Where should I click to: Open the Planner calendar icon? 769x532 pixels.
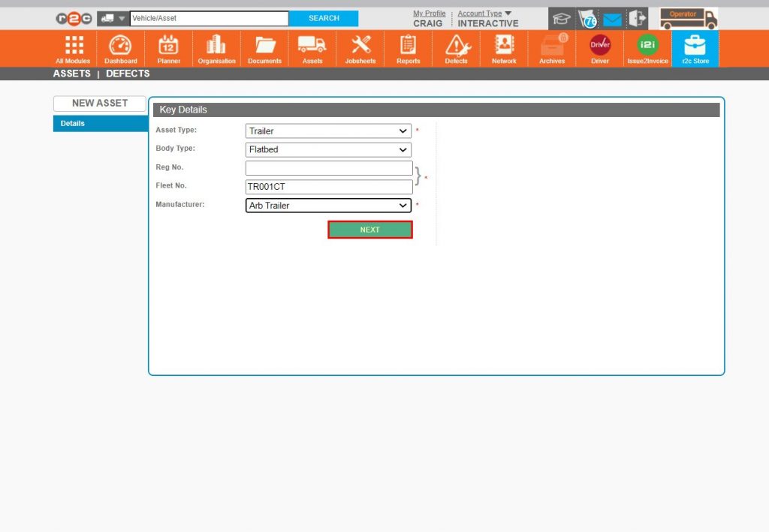168,47
